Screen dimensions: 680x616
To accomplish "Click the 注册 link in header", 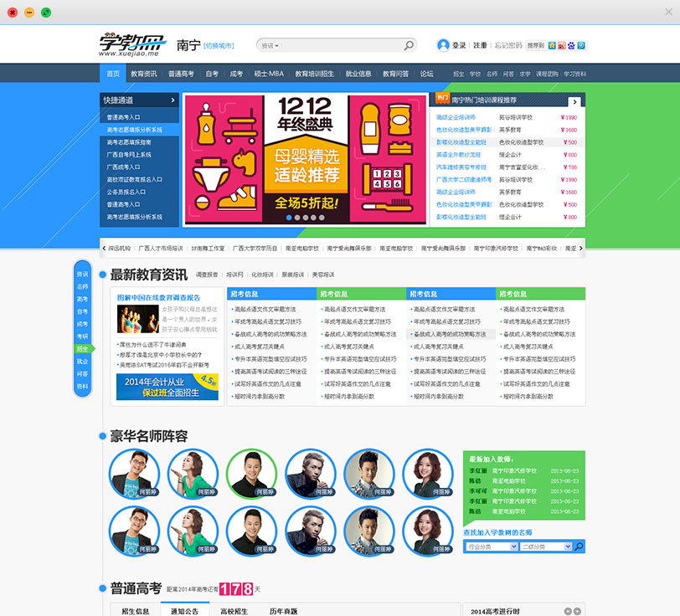I will pyautogui.click(x=480, y=45).
